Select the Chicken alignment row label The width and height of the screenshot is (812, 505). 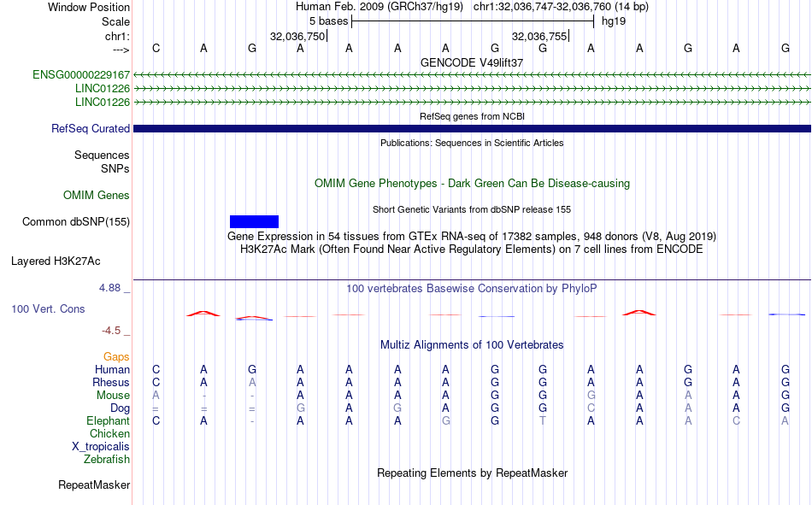coord(109,433)
